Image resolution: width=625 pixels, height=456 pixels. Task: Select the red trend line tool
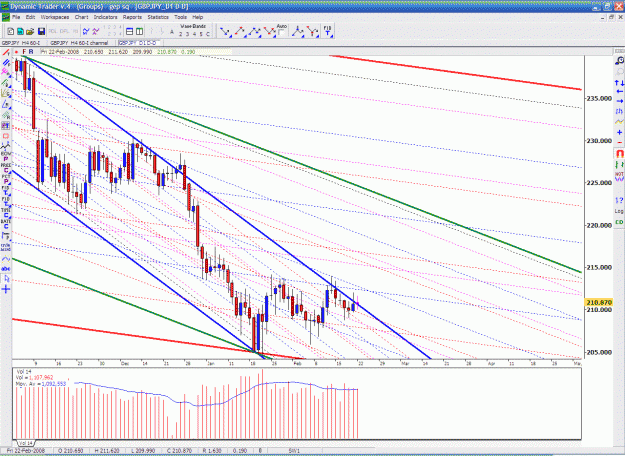point(6,52)
